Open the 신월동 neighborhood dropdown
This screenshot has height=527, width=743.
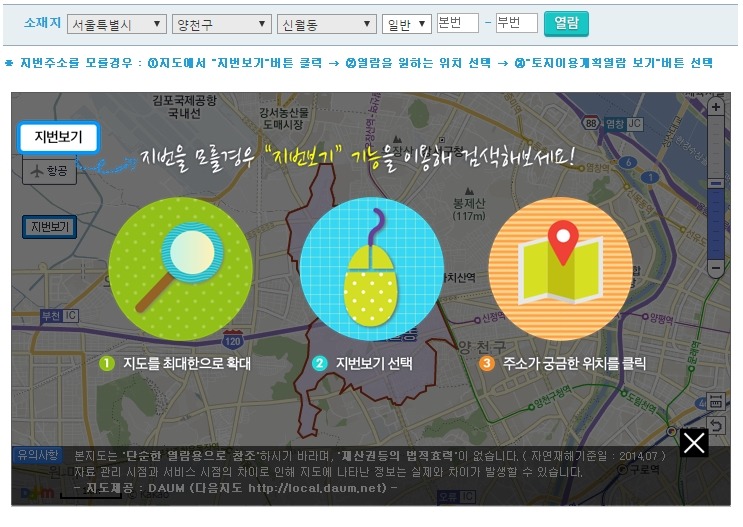(326, 24)
